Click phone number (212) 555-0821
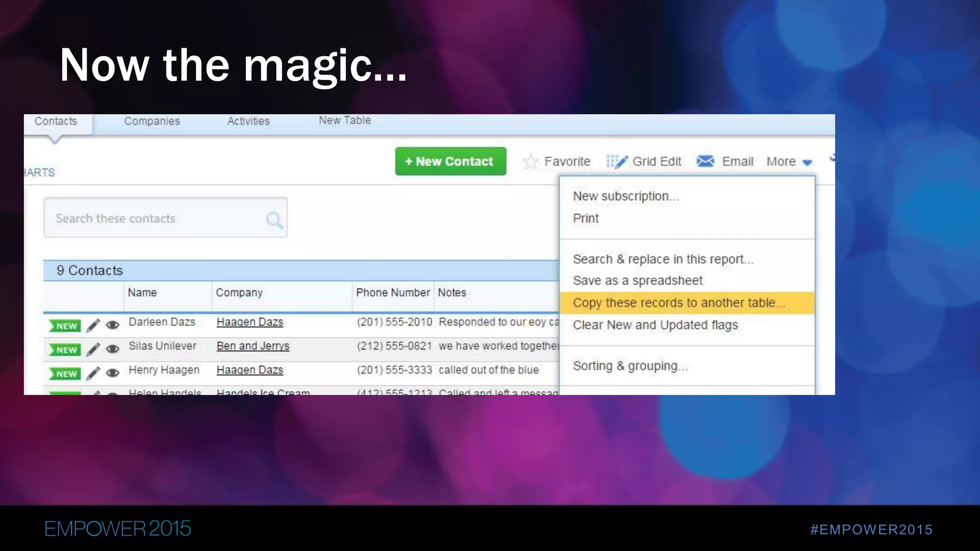This screenshot has height=551, width=980. click(395, 346)
